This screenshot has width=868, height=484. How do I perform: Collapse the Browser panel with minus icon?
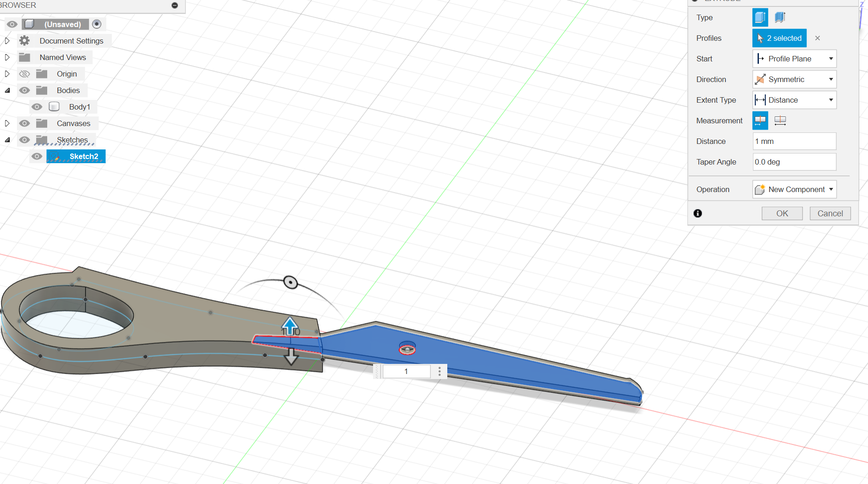pyautogui.click(x=175, y=5)
